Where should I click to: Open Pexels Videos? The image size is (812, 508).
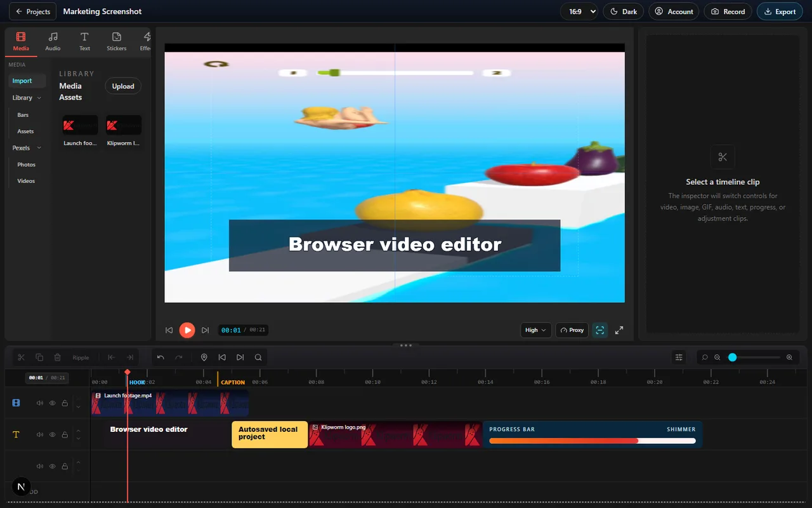[26, 181]
